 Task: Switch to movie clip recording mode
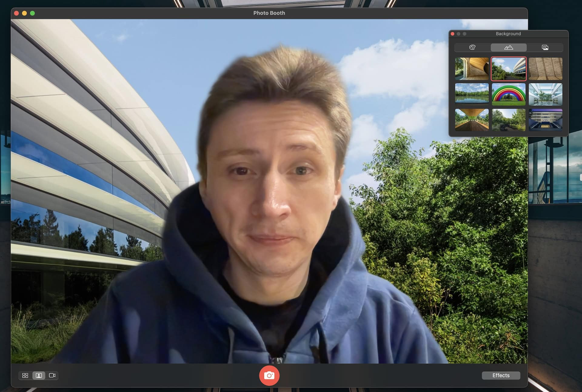pyautogui.click(x=52, y=375)
